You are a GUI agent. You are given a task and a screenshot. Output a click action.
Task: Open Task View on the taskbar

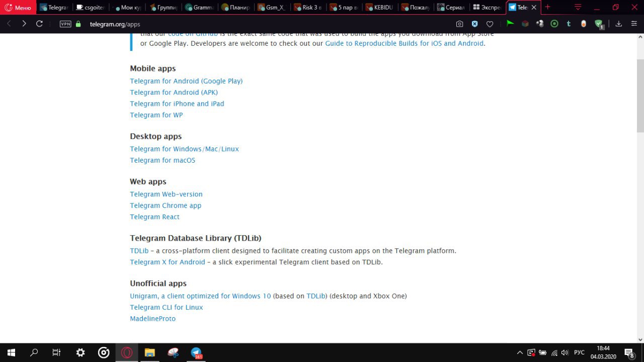tap(57, 353)
